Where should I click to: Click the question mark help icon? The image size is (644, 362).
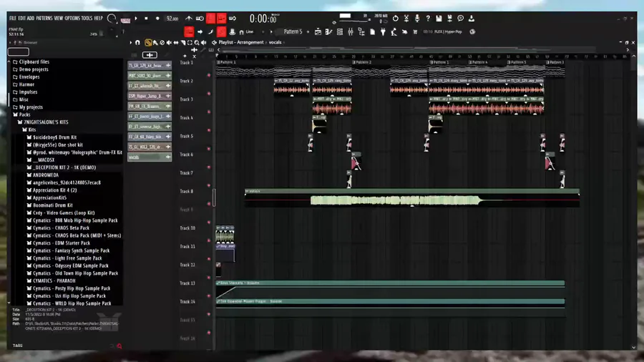tap(428, 19)
